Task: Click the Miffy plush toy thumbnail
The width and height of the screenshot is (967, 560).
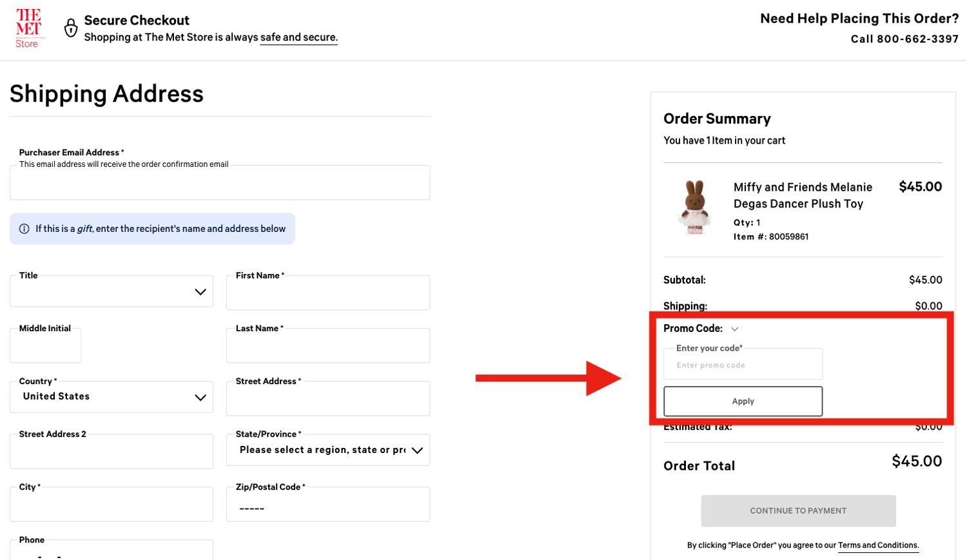Action: pyautogui.click(x=694, y=207)
